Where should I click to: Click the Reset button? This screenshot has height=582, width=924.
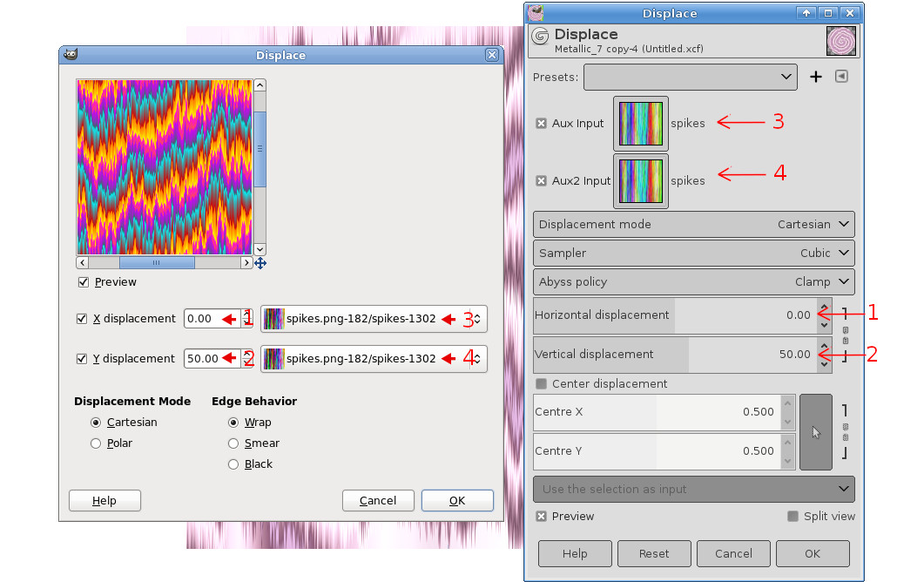coord(654,554)
